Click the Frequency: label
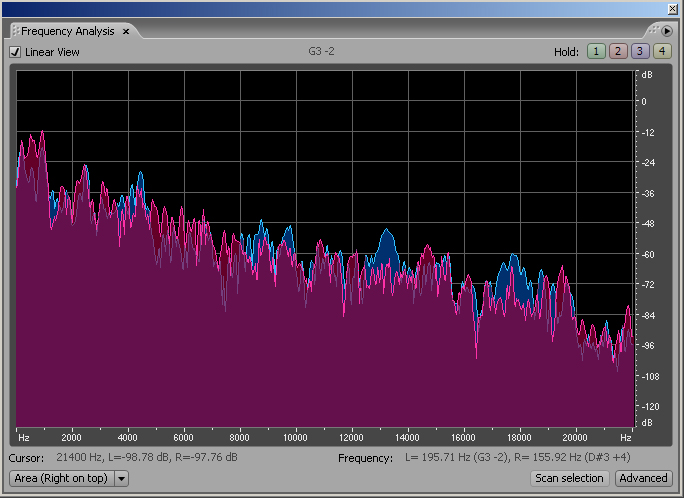Viewport: 684px width, 498px height. (x=366, y=458)
